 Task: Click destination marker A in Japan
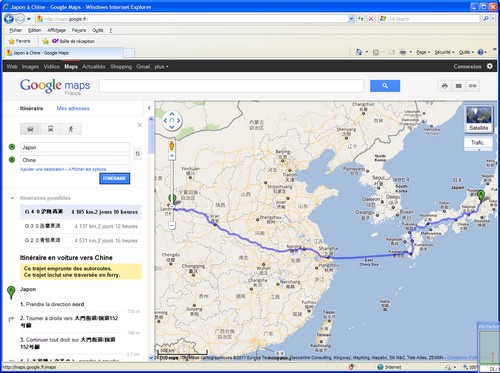click(x=481, y=195)
